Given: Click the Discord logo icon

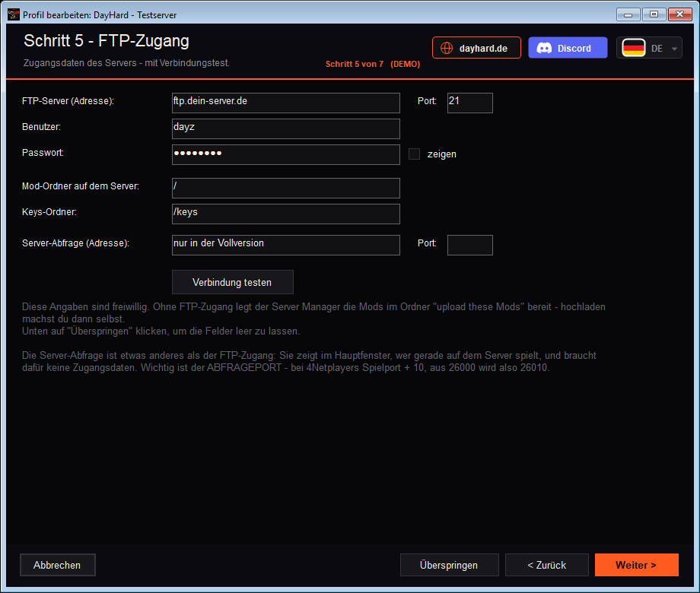Looking at the screenshot, I should click(544, 48).
